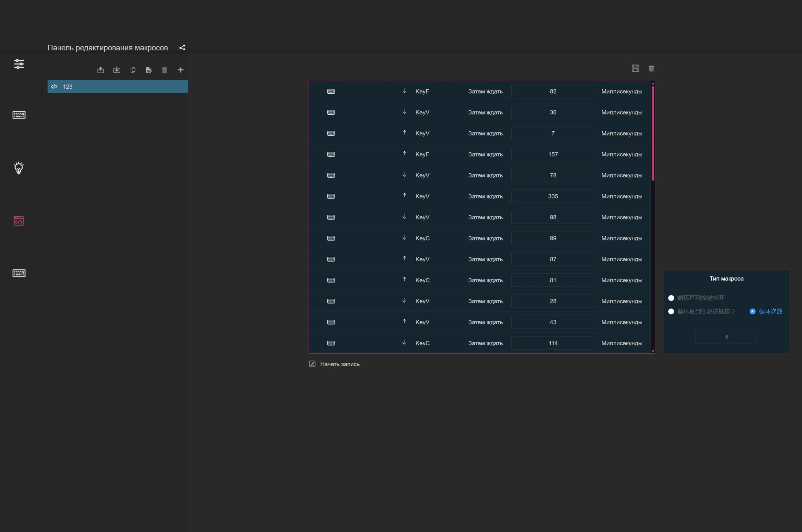Viewport: 802px width, 532px height.
Task: Click the copy macro icon
Action: (x=133, y=70)
